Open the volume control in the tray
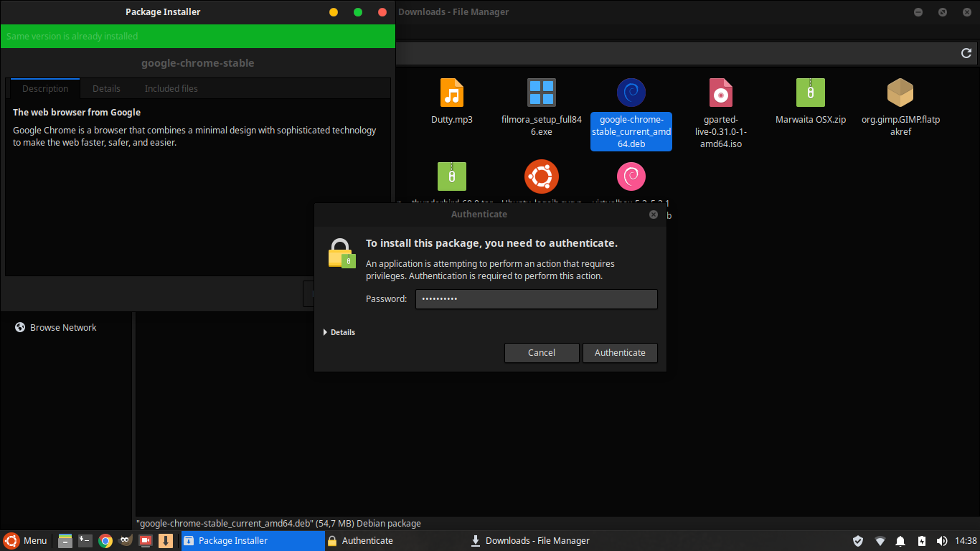 click(x=942, y=541)
